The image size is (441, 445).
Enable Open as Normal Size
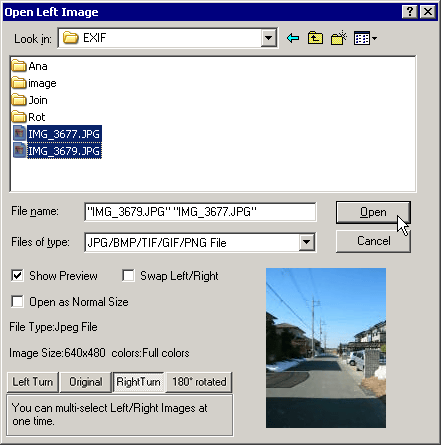pos(17,302)
